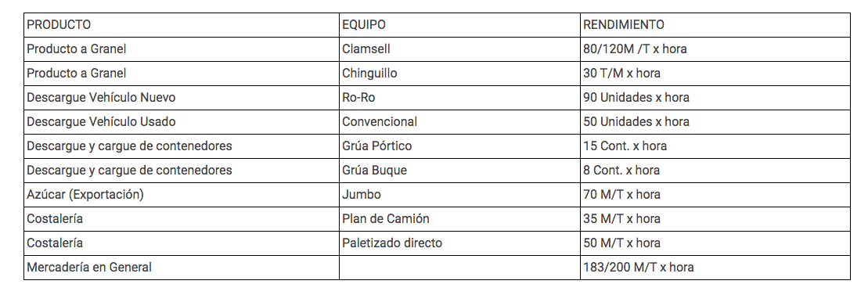Click the Grúa Buque cell
Image resolution: width=868 pixels, height=295 pixels.
(459, 171)
